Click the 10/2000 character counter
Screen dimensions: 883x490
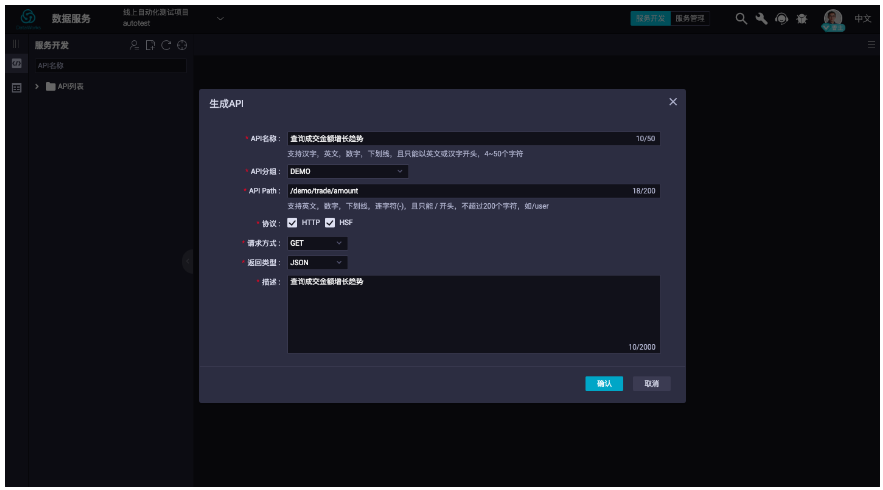tap(642, 347)
